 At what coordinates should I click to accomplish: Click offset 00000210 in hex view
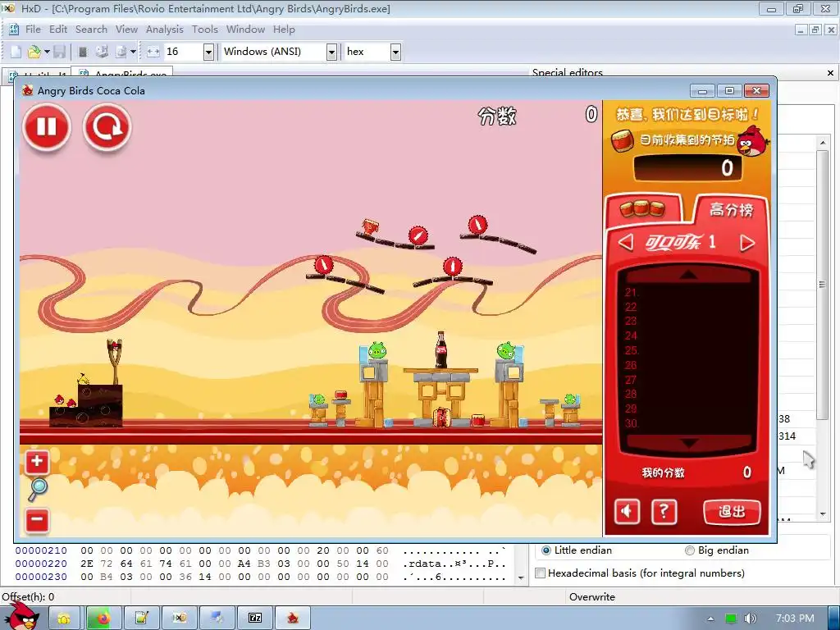click(x=41, y=550)
